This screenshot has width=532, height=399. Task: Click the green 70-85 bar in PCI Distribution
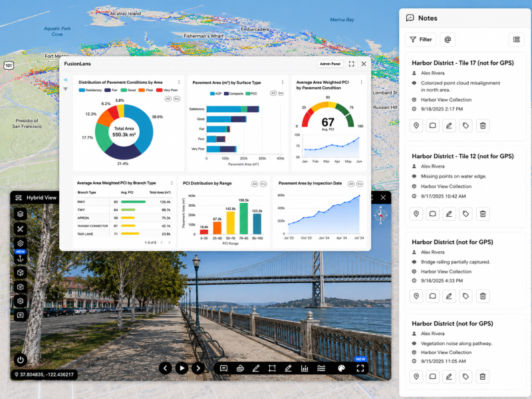click(243, 219)
